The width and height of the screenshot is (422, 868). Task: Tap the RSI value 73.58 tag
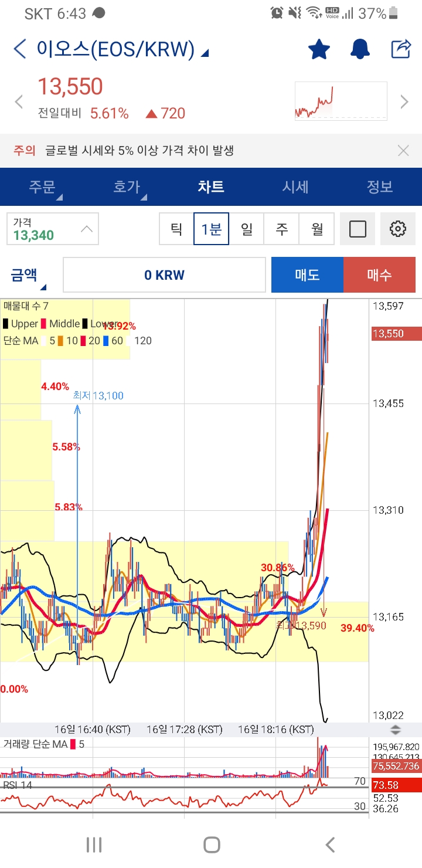(x=396, y=785)
